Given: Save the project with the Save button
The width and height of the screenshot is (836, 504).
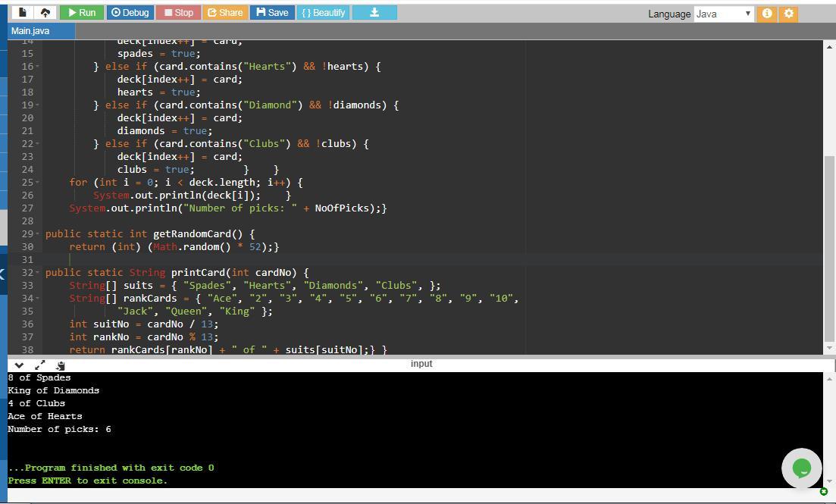Looking at the screenshot, I should (x=271, y=12).
